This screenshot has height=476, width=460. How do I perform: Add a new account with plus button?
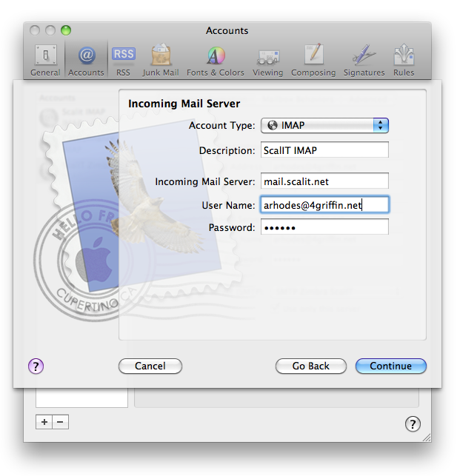[44, 422]
